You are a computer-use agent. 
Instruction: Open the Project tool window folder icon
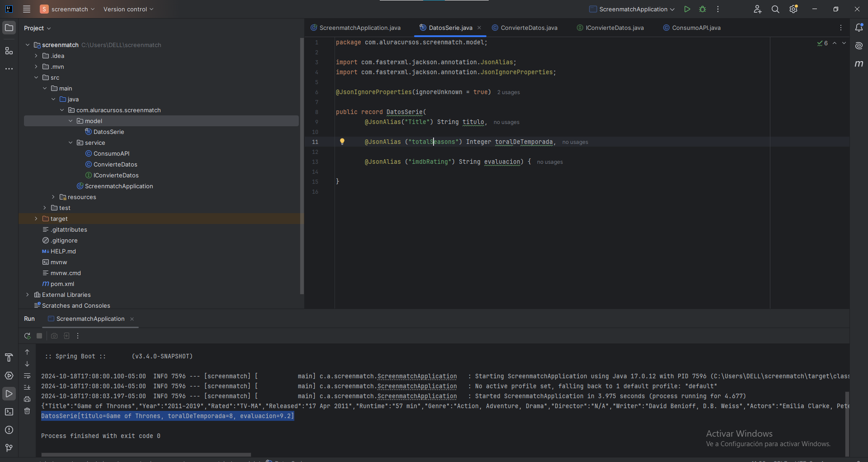[x=9, y=28]
